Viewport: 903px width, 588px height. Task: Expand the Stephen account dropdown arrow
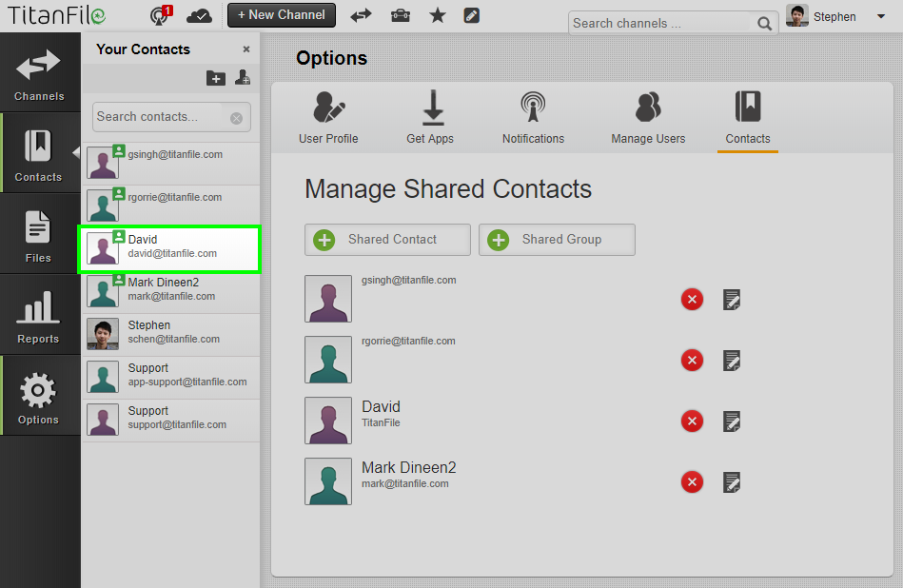pyautogui.click(x=880, y=16)
